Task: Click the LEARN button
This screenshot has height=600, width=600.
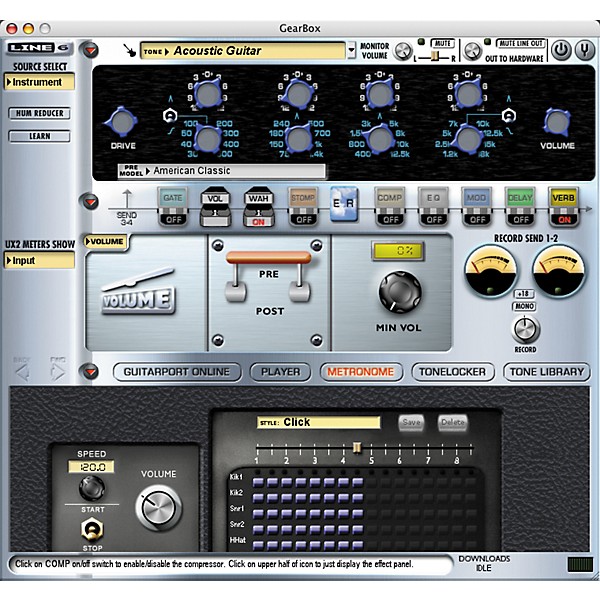Action: click(40, 135)
